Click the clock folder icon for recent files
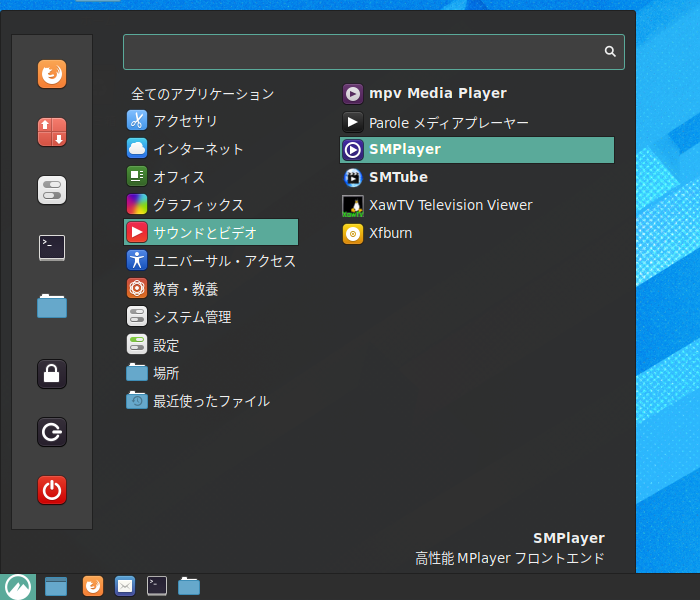The height and width of the screenshot is (600, 700). (137, 400)
